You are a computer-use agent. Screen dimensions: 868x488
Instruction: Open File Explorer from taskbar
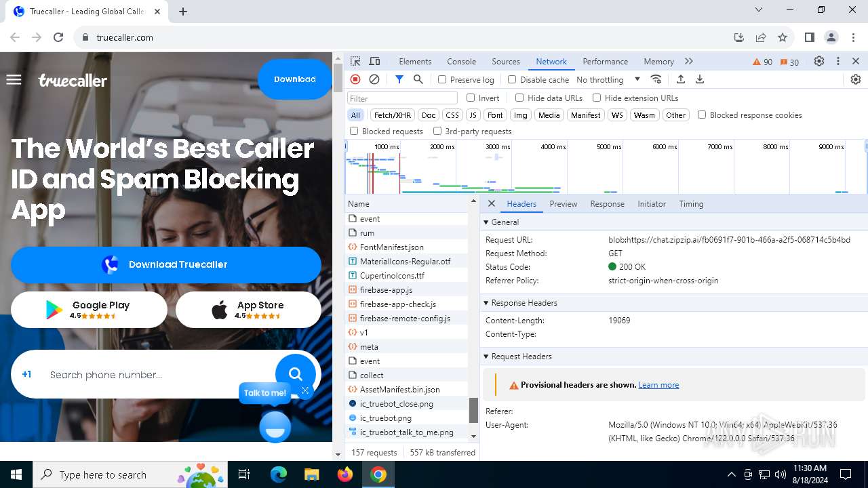coord(311,474)
